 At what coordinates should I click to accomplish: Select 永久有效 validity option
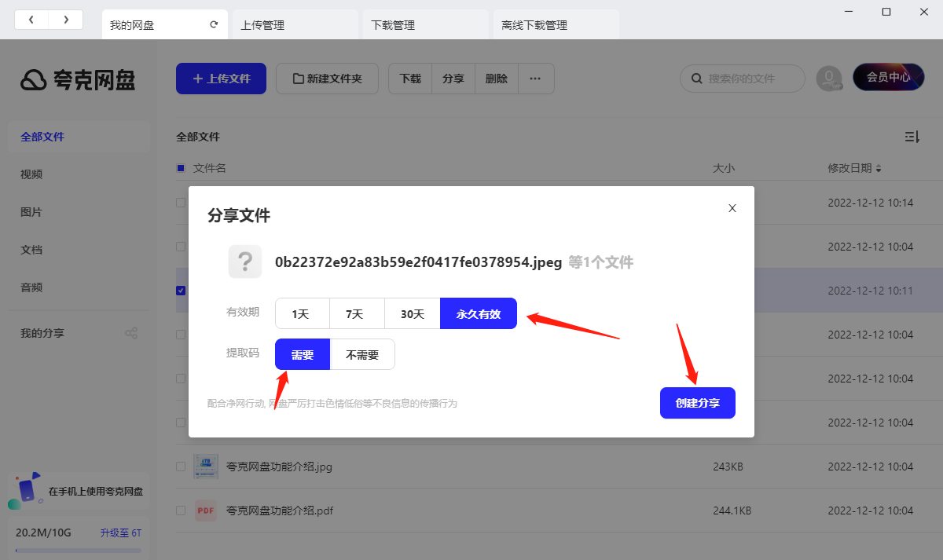pos(479,313)
